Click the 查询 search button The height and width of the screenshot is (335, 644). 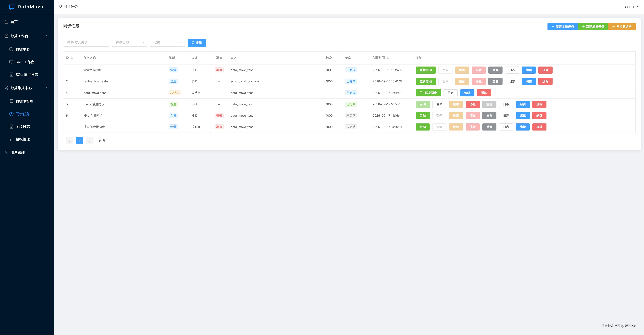(x=197, y=43)
